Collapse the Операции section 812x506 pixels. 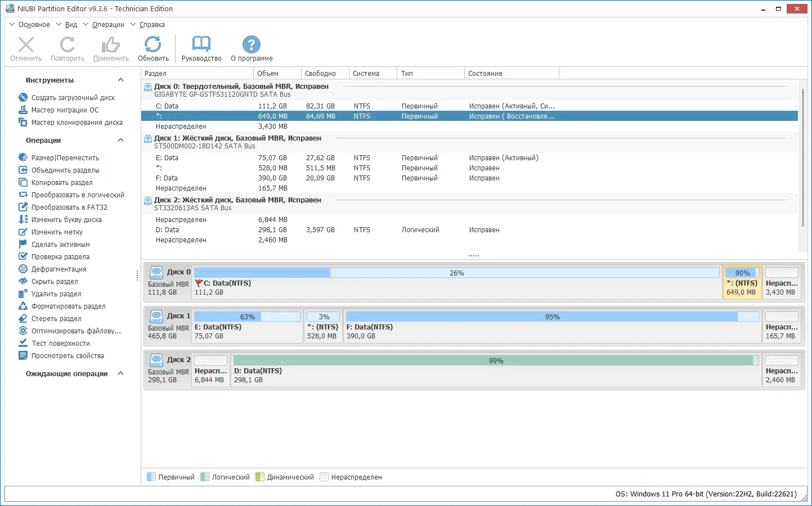pos(120,141)
